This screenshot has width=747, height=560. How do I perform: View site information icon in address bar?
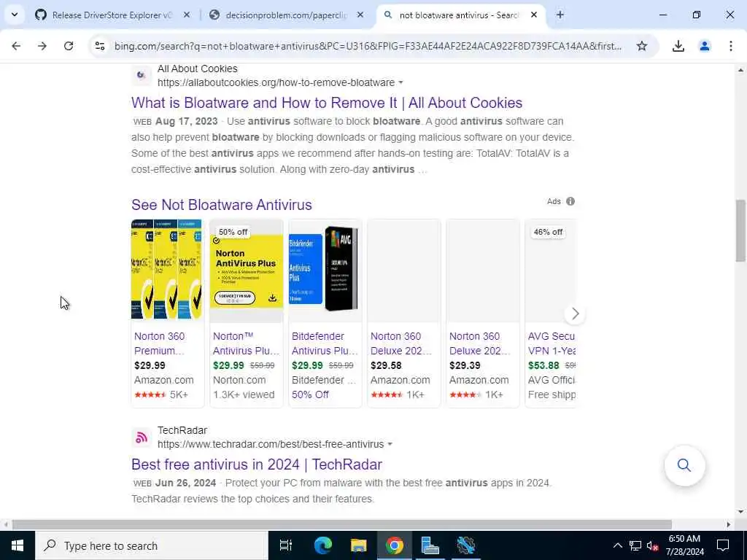click(x=100, y=46)
